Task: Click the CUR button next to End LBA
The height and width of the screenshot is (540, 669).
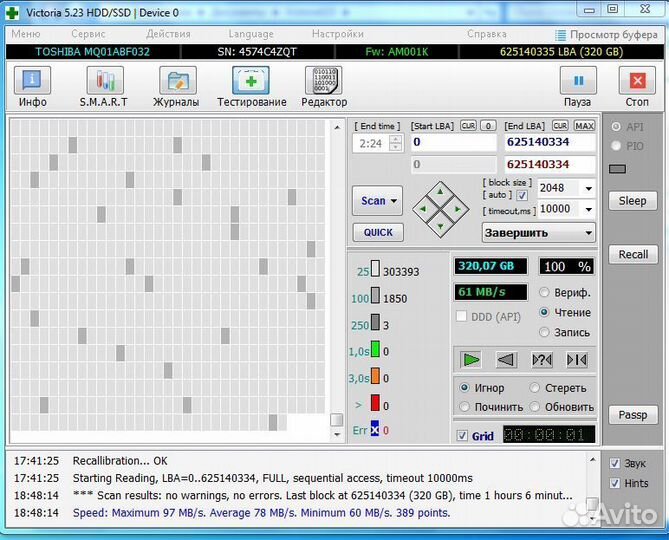Action: (560, 126)
